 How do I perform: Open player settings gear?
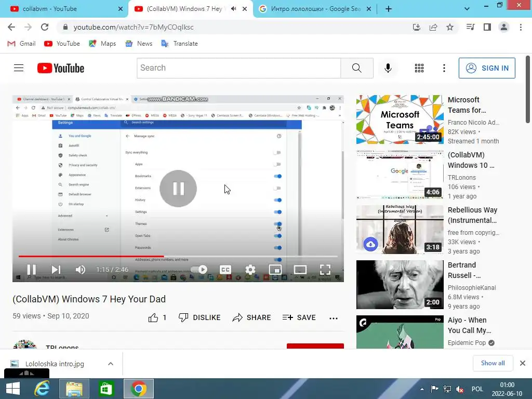[x=250, y=270]
